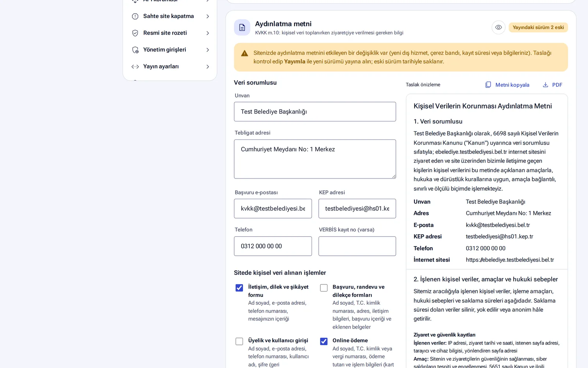This screenshot has width=588, height=368.
Task: Click the copy icon beside Metni kopyala
Action: click(x=488, y=85)
